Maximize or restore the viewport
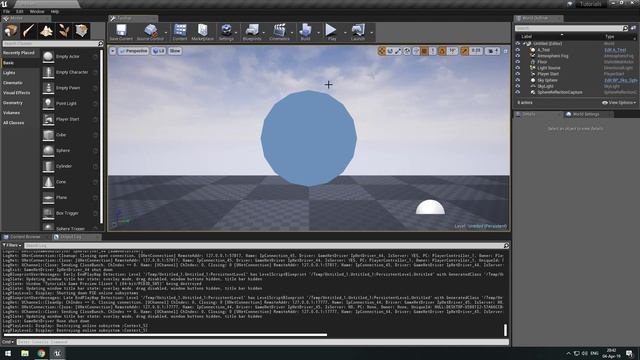 pyautogui.click(x=505, y=51)
